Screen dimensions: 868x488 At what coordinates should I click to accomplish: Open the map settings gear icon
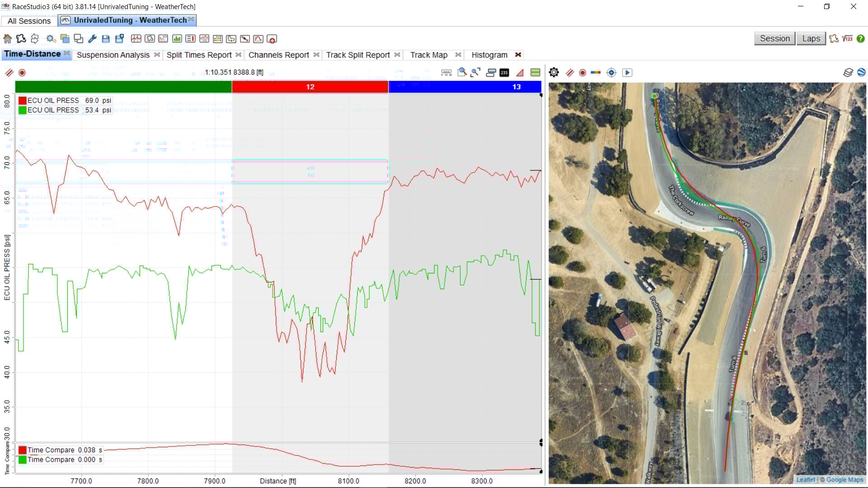(554, 72)
